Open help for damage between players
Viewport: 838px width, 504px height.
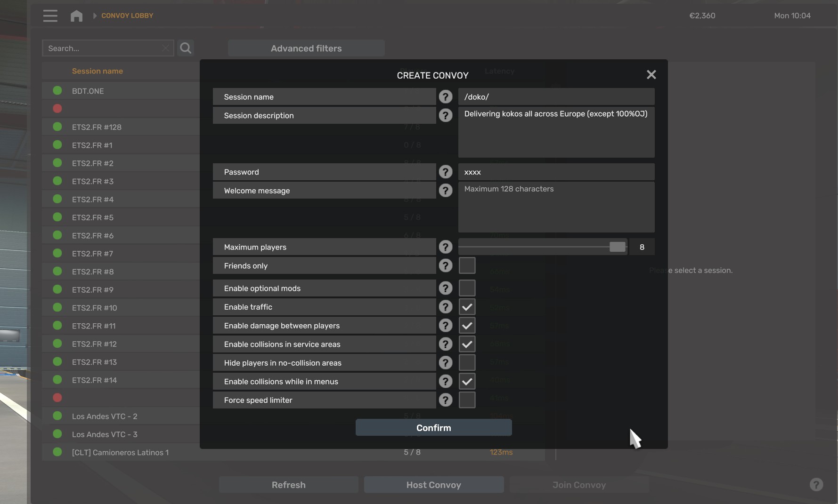[445, 325]
